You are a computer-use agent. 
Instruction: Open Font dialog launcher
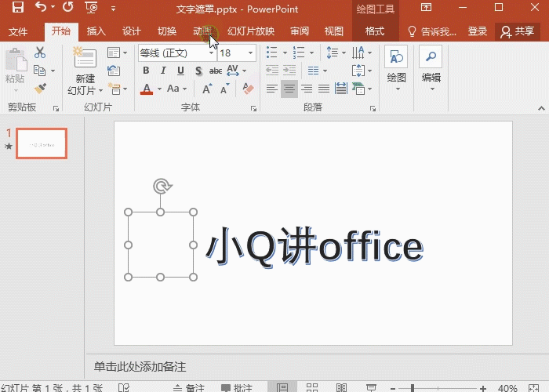[x=253, y=109]
